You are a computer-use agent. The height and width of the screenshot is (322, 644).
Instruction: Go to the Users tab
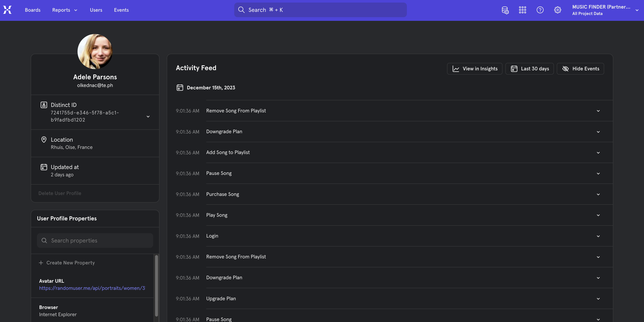pos(96,10)
